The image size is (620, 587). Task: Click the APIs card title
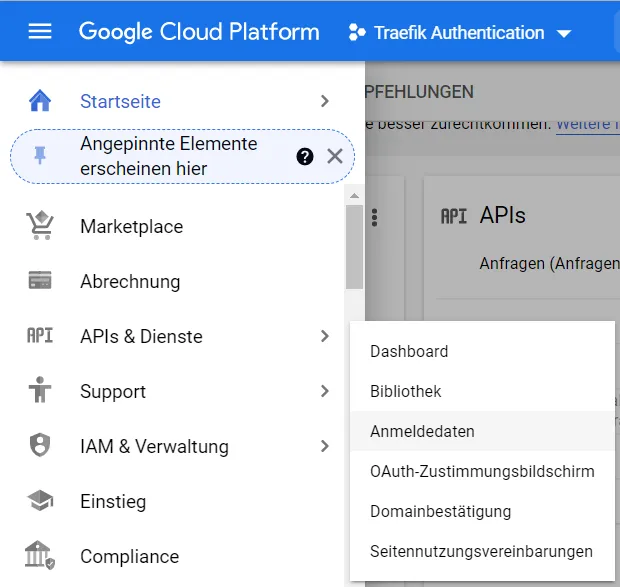tap(503, 216)
